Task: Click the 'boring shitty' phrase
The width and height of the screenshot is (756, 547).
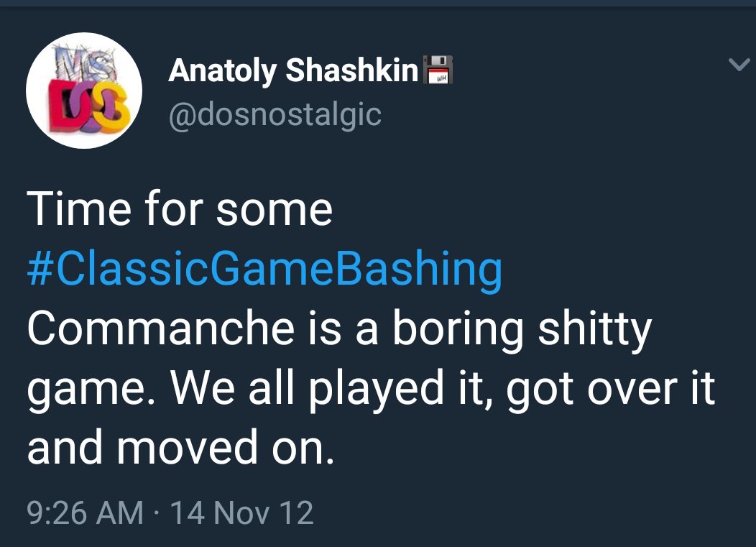Action: pyautogui.click(x=522, y=331)
